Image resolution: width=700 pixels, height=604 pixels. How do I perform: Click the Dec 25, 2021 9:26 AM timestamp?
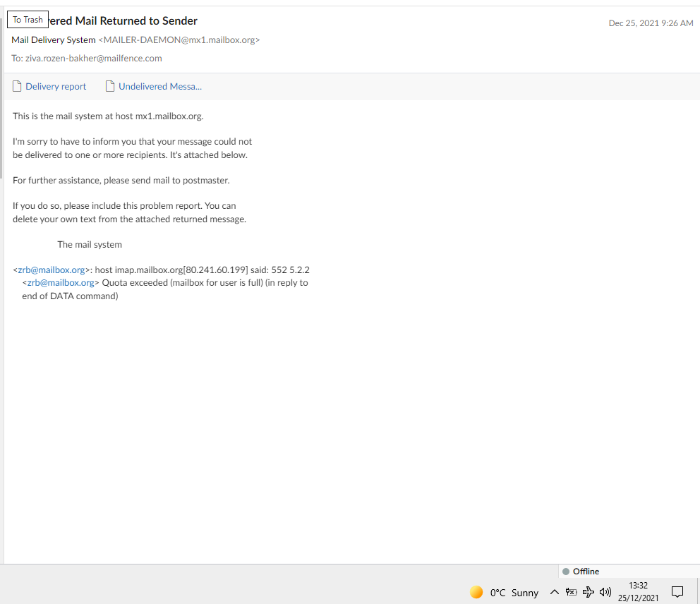point(651,23)
